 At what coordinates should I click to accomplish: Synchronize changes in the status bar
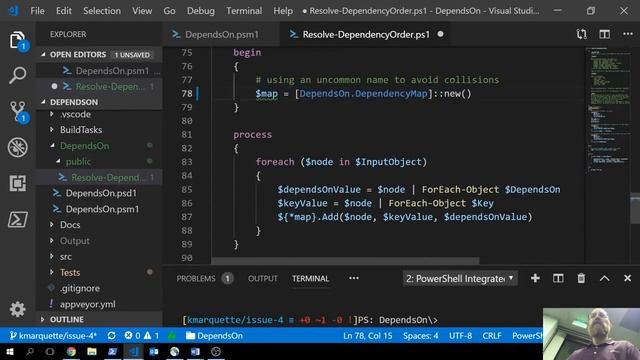click(x=111, y=336)
